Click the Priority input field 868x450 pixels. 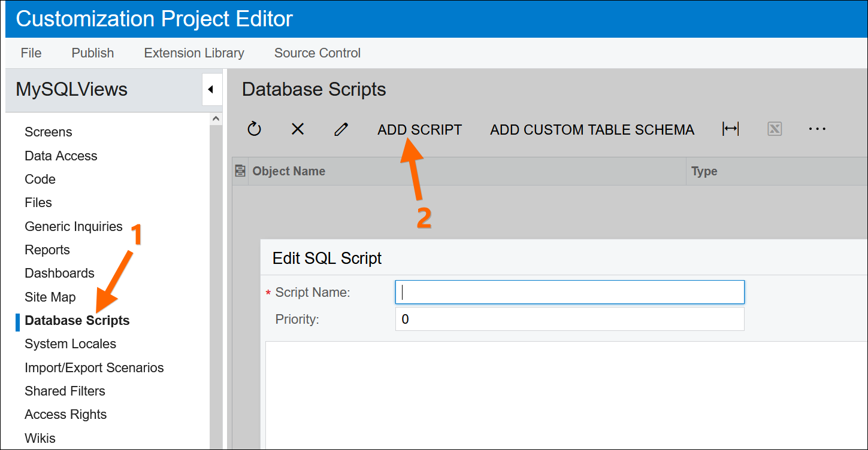pos(569,319)
